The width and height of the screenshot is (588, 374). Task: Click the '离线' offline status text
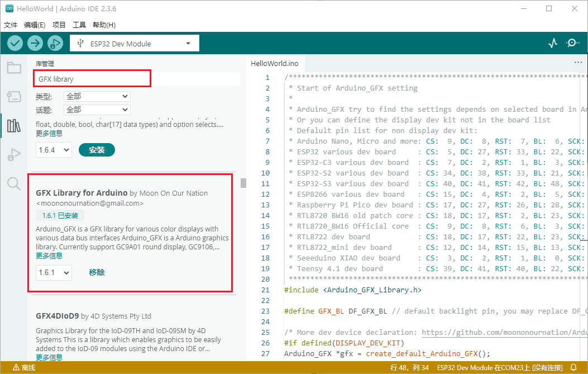28,367
